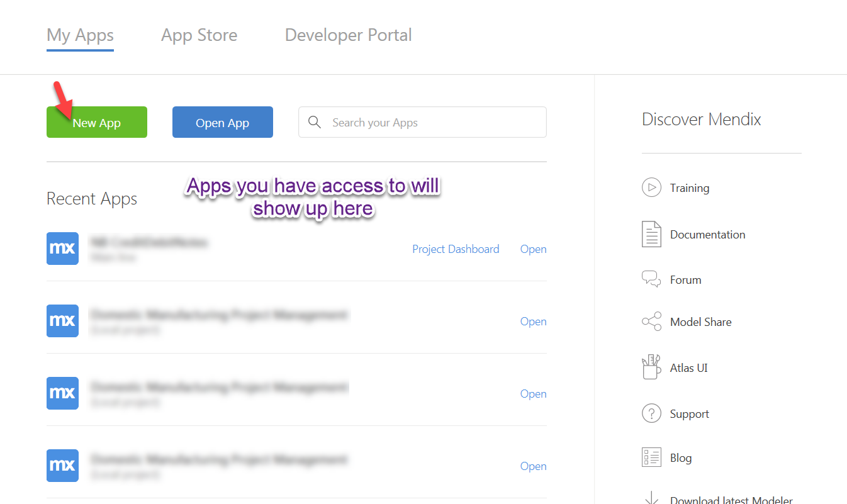
Task: Click the green New App button
Action: [96, 122]
